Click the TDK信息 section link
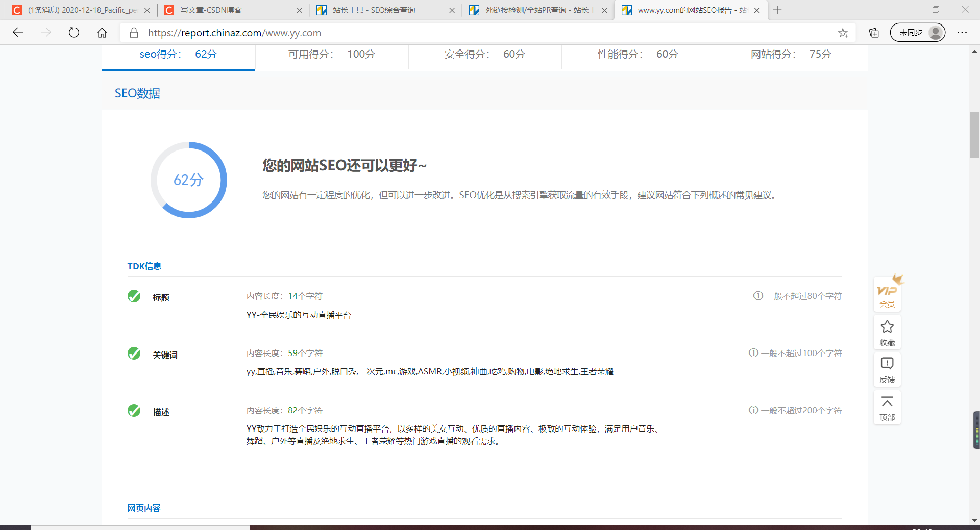 (144, 266)
